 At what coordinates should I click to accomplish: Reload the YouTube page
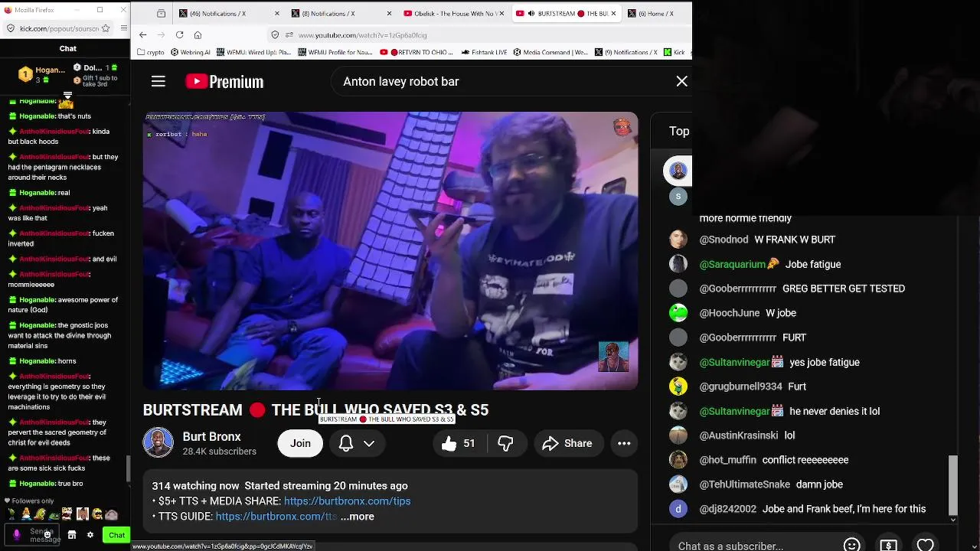click(179, 34)
